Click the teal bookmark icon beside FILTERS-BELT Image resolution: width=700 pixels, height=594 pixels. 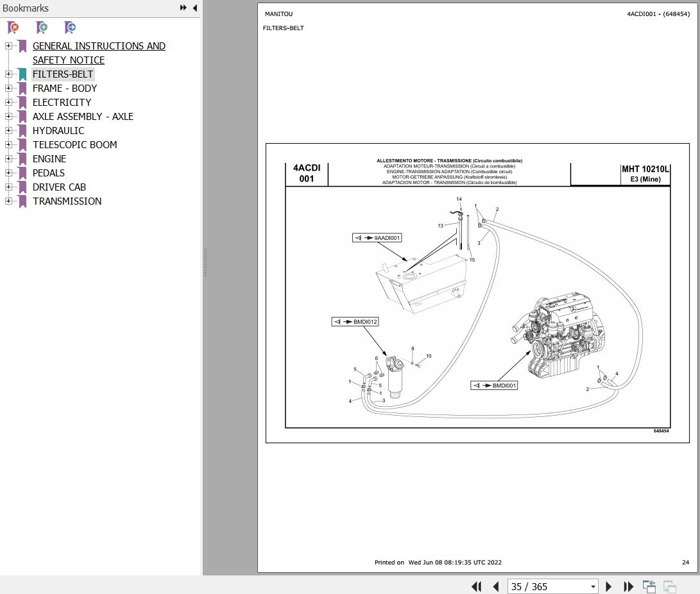click(22, 74)
